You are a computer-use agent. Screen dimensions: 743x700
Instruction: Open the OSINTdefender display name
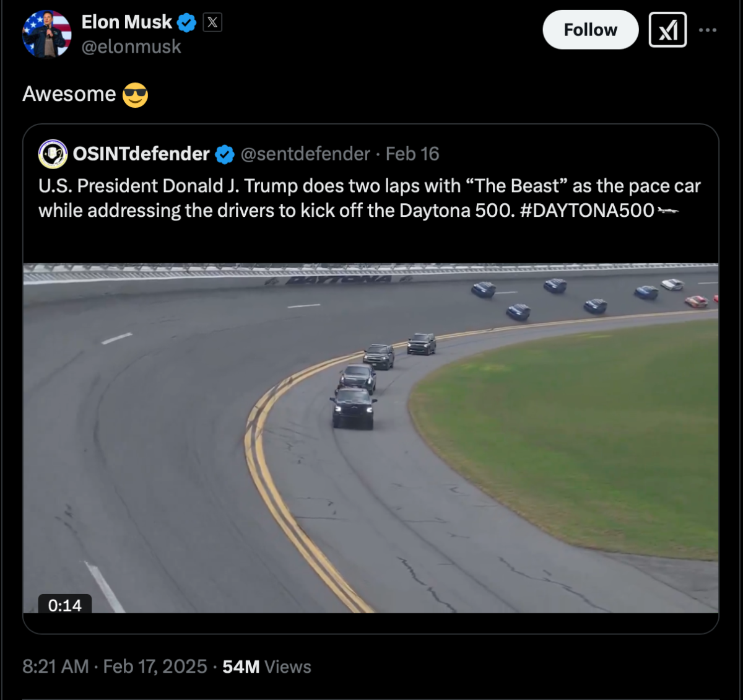tap(141, 154)
